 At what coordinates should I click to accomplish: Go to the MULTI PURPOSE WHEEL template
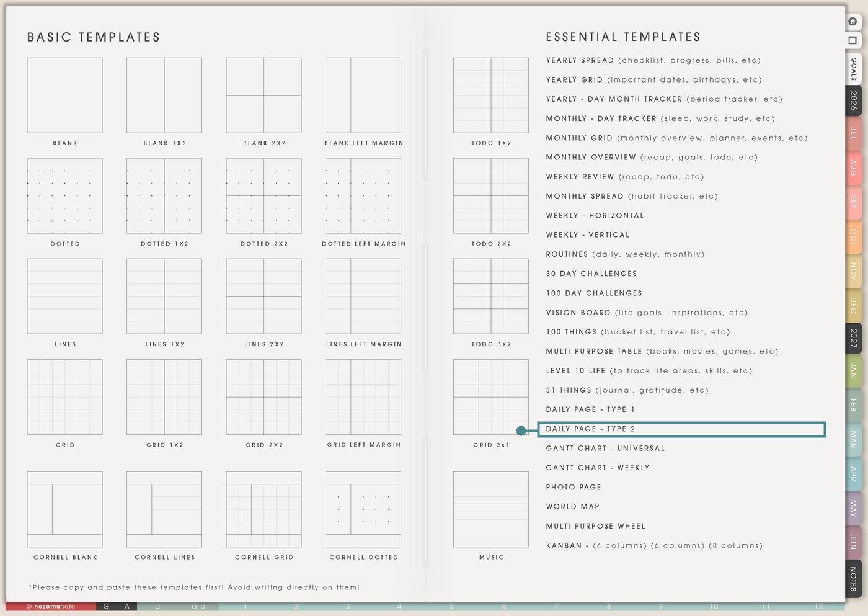pos(596,526)
